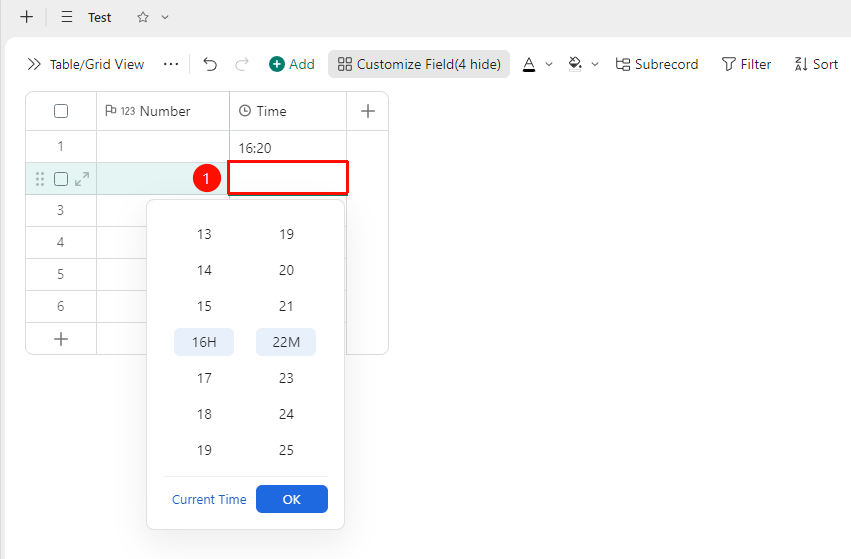Pick hour 18 in the time picker
The image size is (851, 559).
click(x=204, y=414)
